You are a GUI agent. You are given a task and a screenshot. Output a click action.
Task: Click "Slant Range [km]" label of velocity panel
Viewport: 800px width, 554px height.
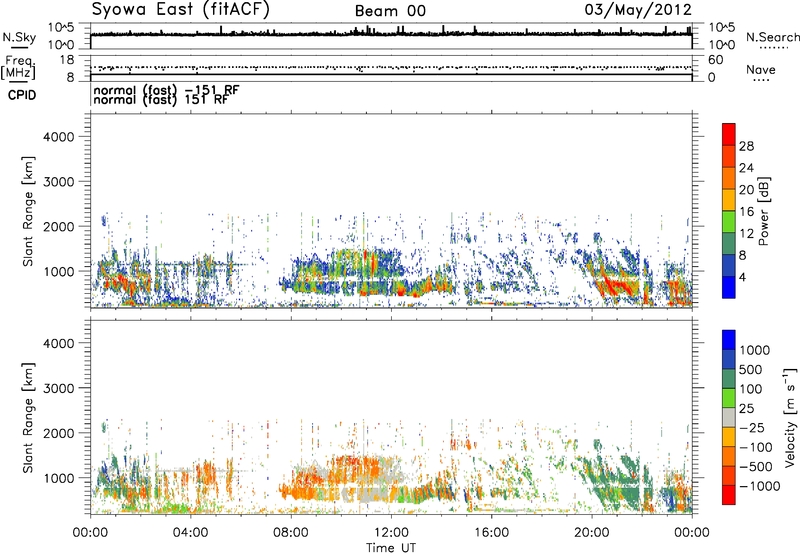(29, 418)
